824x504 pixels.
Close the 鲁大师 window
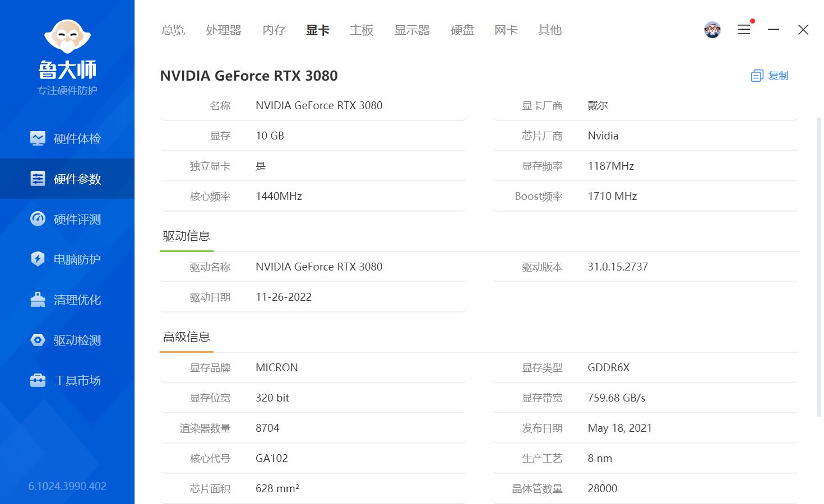(x=803, y=30)
